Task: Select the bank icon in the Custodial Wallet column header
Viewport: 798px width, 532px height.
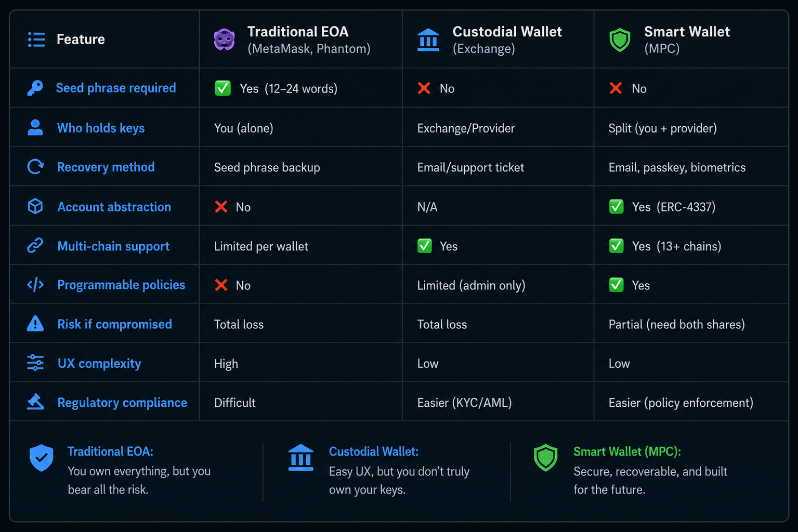Action: tap(428, 40)
